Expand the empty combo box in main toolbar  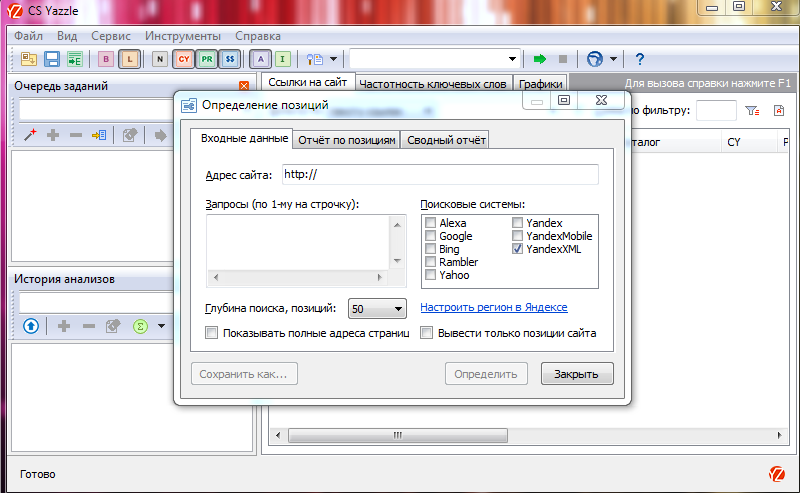click(x=513, y=59)
